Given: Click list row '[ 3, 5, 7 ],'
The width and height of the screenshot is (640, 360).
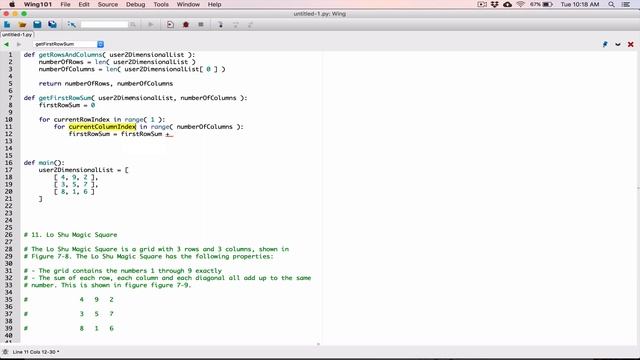Looking at the screenshot, I should coord(76,184).
